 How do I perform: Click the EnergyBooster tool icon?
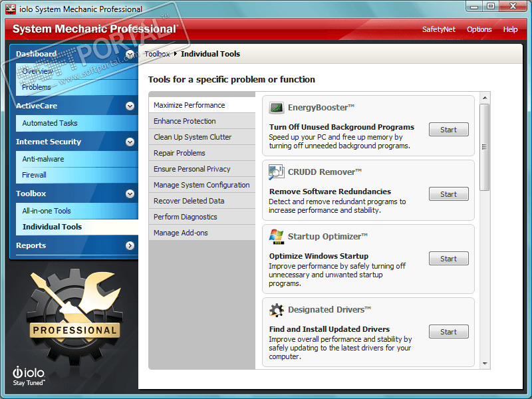(276, 108)
